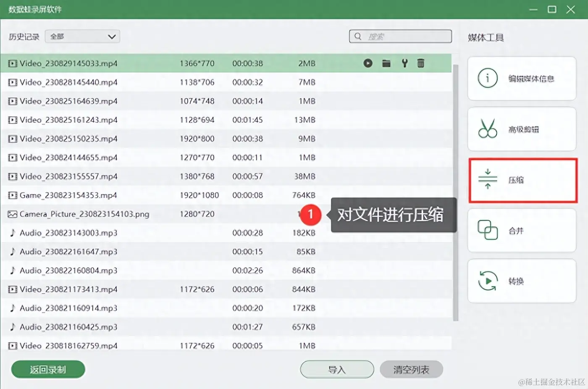
Task: Select the row Video_230823155557.mp4
Action: (x=226, y=176)
